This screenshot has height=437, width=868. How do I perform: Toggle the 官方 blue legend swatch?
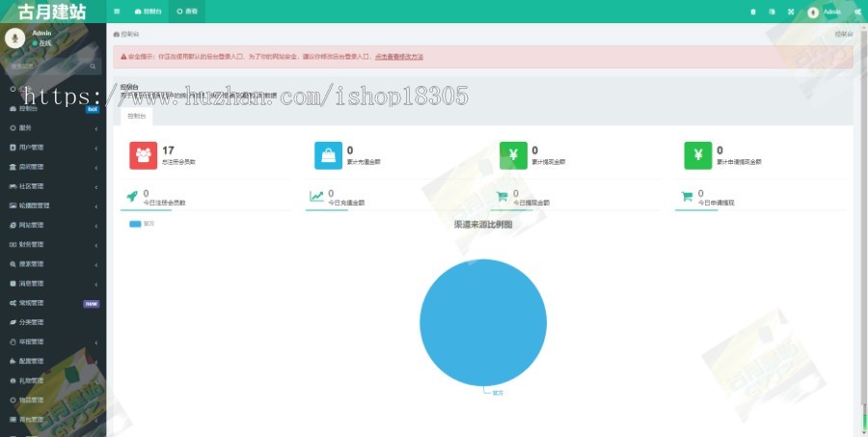coord(135,224)
